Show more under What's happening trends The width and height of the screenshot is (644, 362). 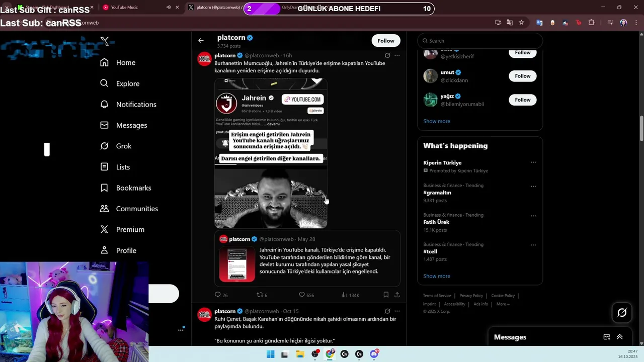(437, 276)
